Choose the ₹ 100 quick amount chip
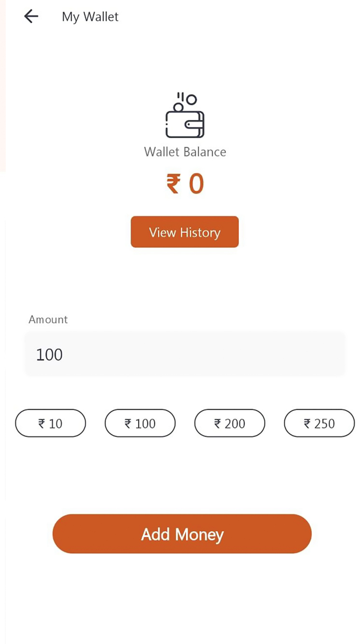 coord(140,423)
